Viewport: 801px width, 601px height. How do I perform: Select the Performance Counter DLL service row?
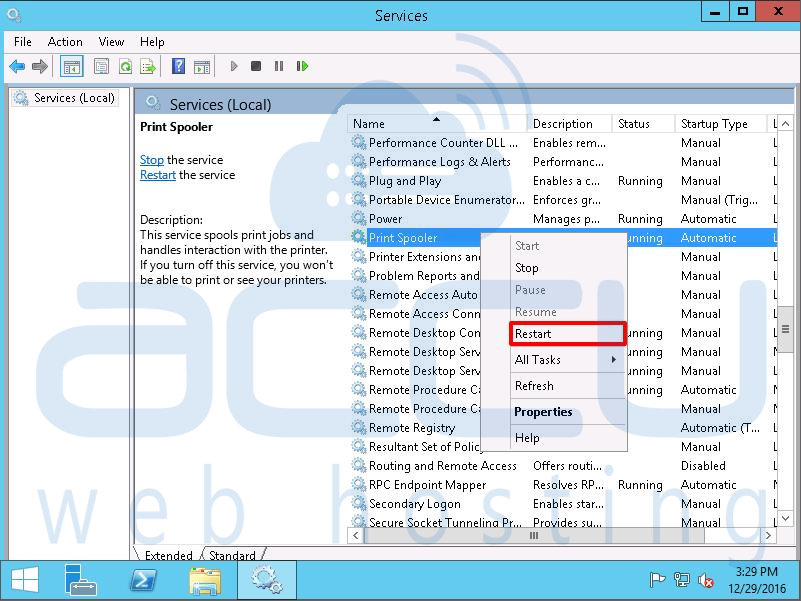pos(563,143)
